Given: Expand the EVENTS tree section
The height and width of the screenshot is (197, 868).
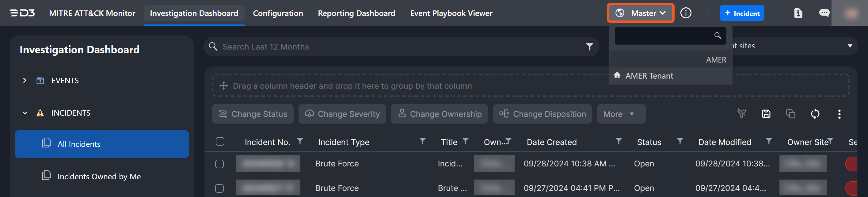Looking at the screenshot, I should click(25, 80).
